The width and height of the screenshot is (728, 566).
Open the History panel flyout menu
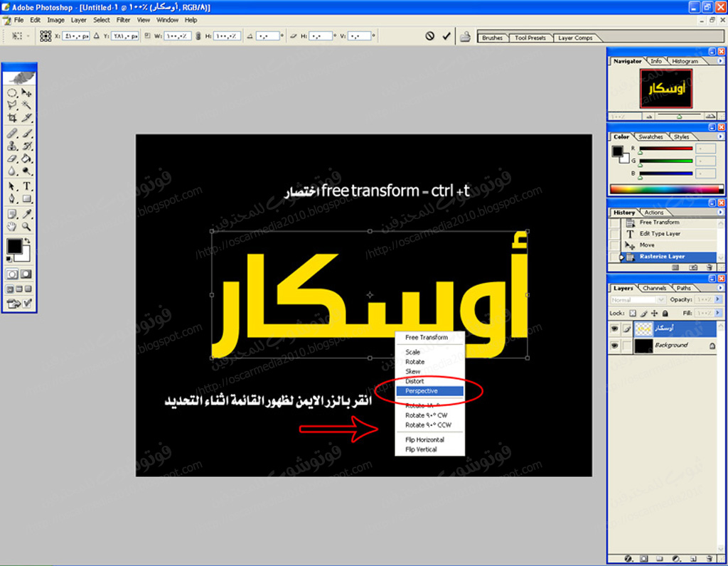pos(720,212)
